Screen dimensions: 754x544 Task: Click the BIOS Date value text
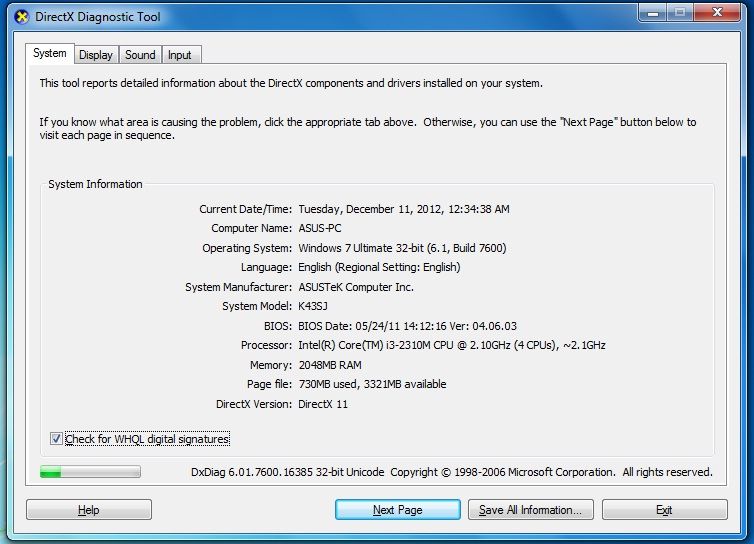(407, 326)
